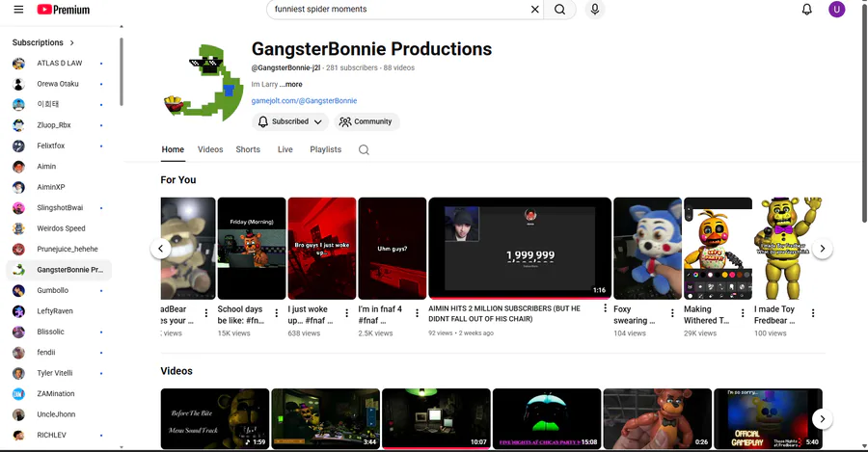Open ZAMination channel avatar

tap(19, 394)
